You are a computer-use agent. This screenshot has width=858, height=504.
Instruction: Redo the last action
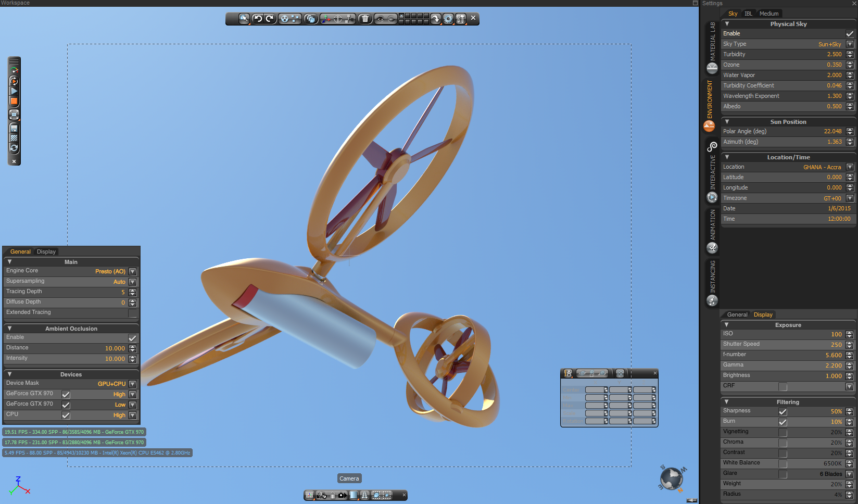pos(270,19)
